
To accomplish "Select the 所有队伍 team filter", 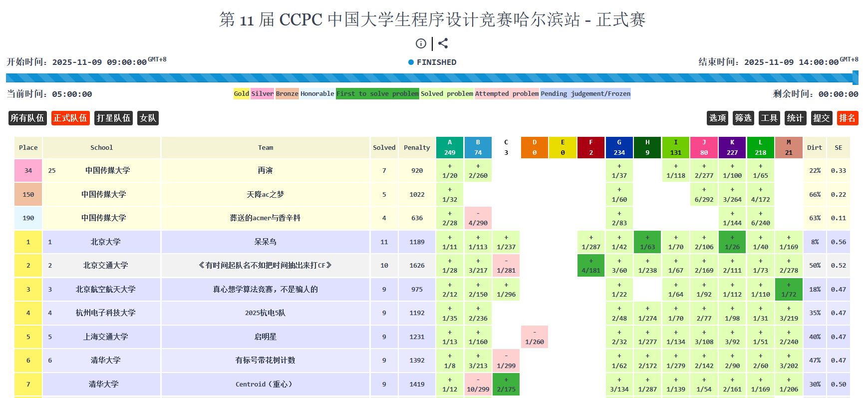I will [x=27, y=118].
